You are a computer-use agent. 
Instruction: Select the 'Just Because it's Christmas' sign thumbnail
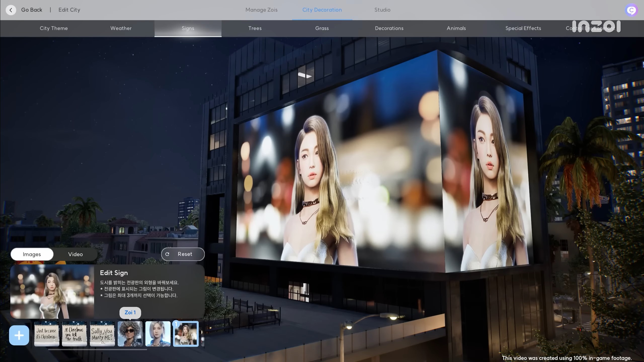point(47,334)
